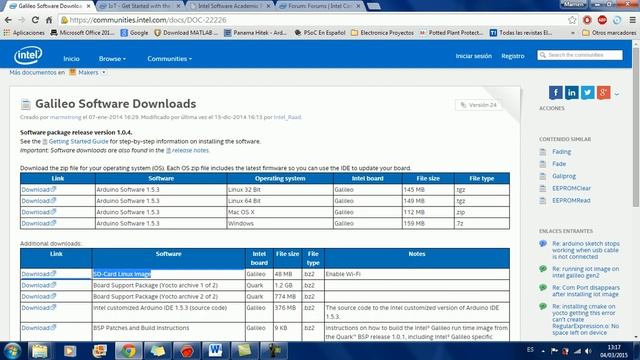Download Board Support Package archive 1 of 2

point(39,285)
